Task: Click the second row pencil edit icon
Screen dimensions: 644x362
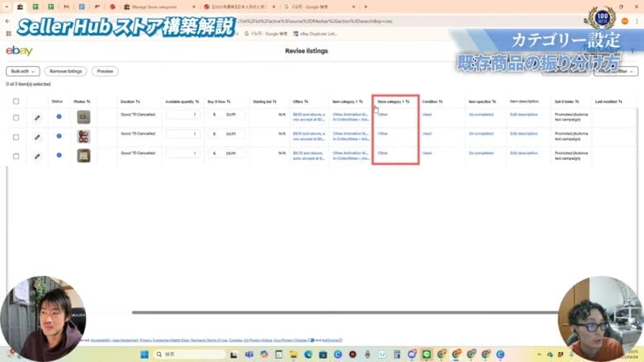Action: (37, 137)
